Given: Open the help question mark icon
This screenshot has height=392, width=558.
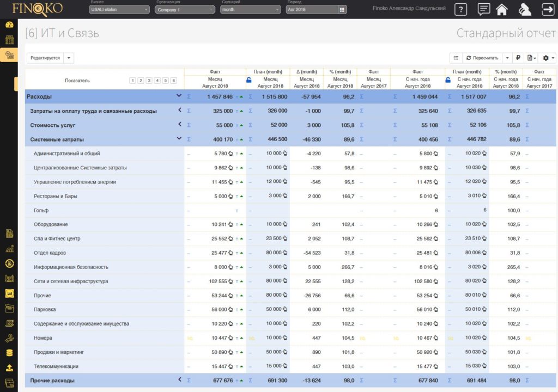Looking at the screenshot, I should [x=461, y=9].
